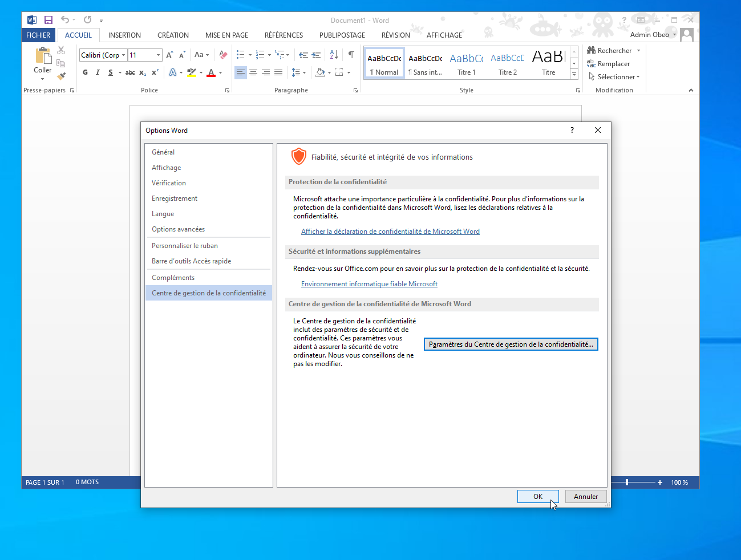Align text right icon
The image size is (741, 560).
(266, 72)
